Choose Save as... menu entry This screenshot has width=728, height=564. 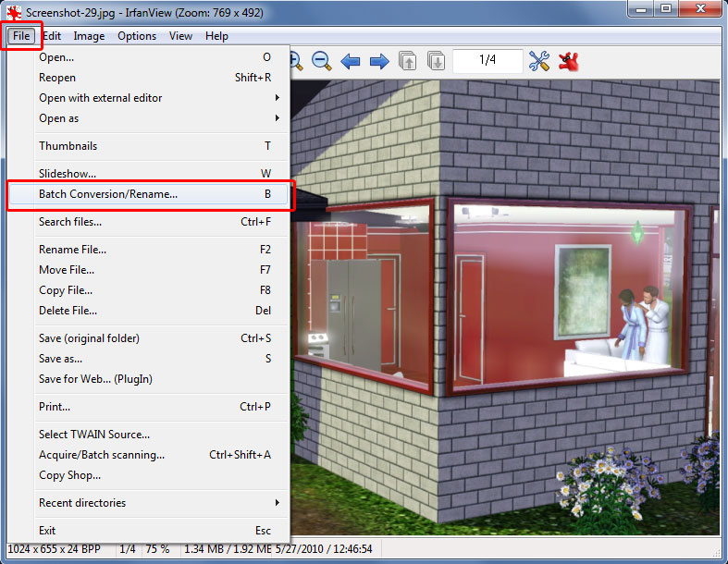tap(61, 359)
